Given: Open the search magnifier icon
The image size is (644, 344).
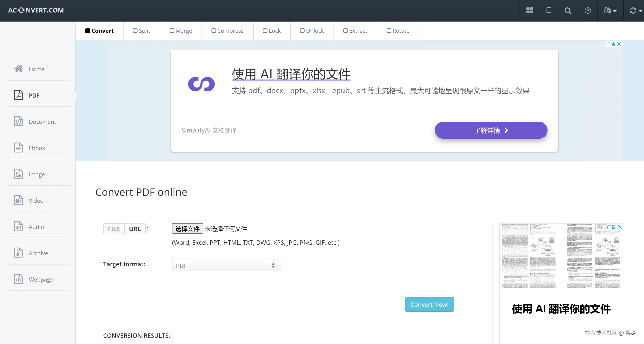Looking at the screenshot, I should tap(568, 11).
